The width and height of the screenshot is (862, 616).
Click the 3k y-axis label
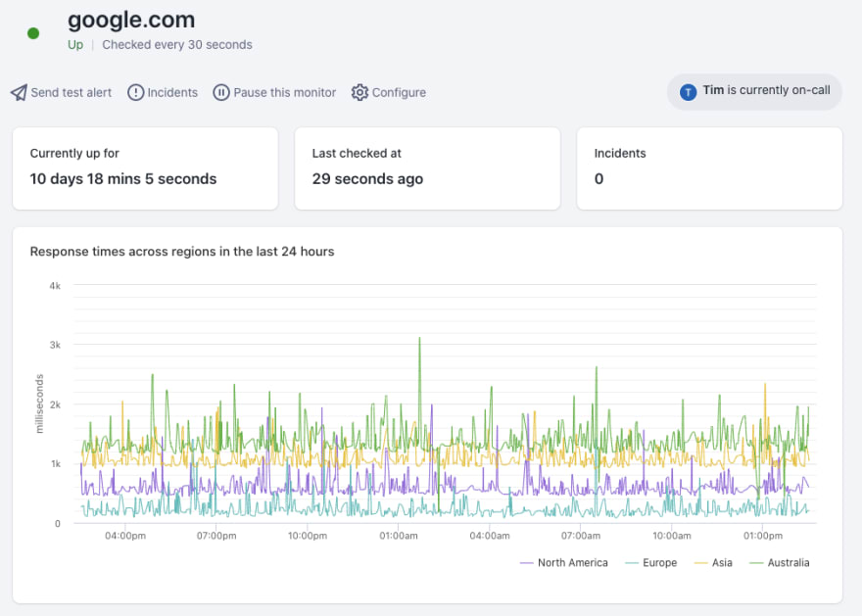click(x=55, y=345)
